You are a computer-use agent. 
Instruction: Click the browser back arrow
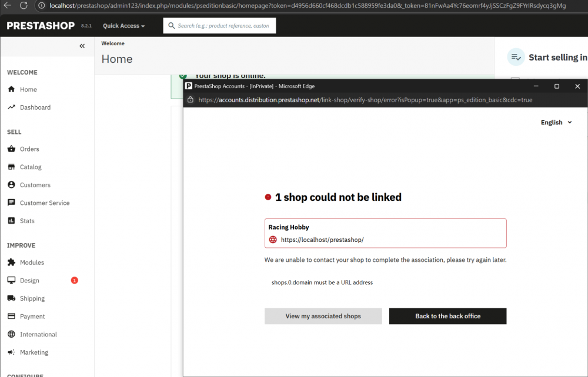7,5
